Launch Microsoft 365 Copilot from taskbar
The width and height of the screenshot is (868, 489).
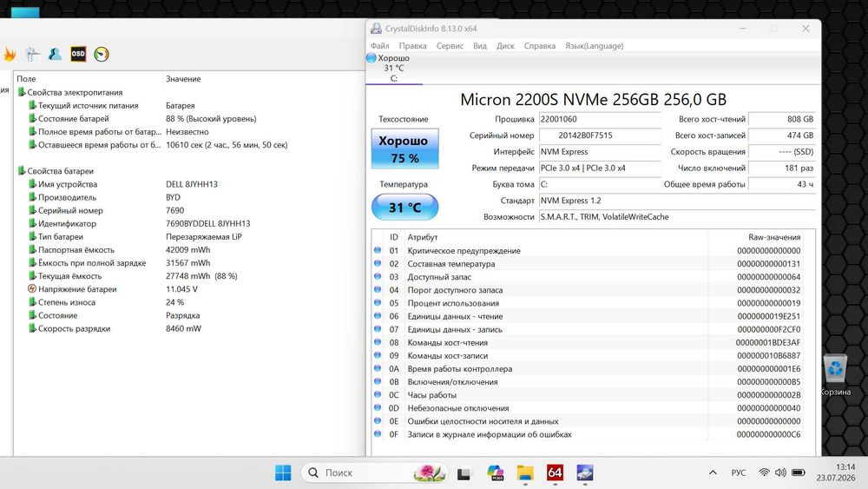495,472
